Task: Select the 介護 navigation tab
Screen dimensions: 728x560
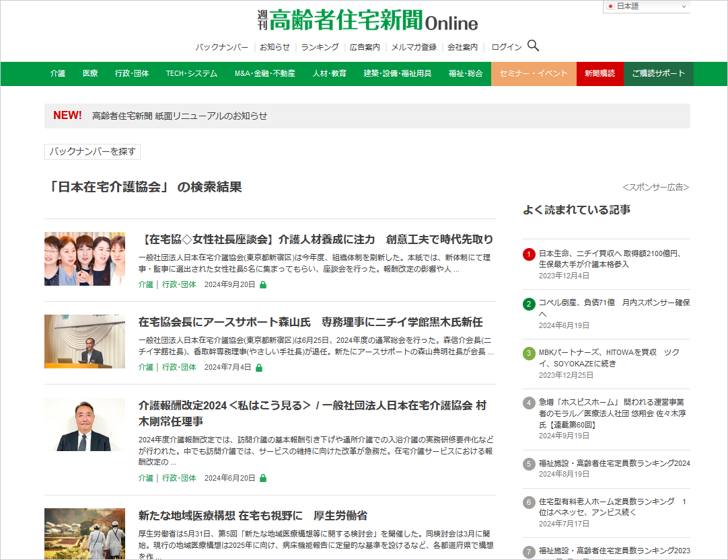Action: [x=58, y=73]
